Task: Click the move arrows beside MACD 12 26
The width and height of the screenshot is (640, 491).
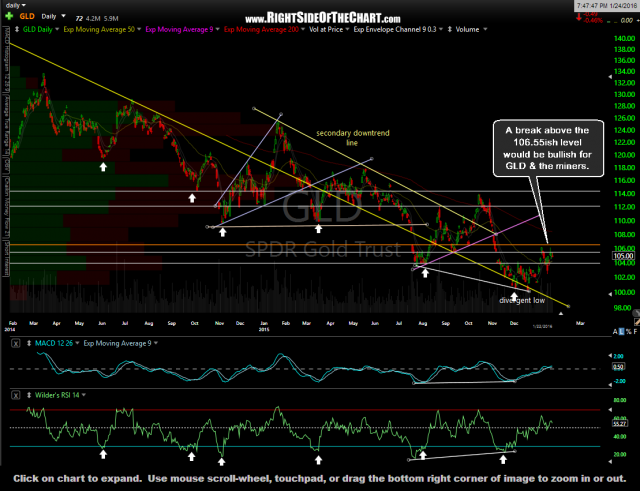Action: (29, 343)
